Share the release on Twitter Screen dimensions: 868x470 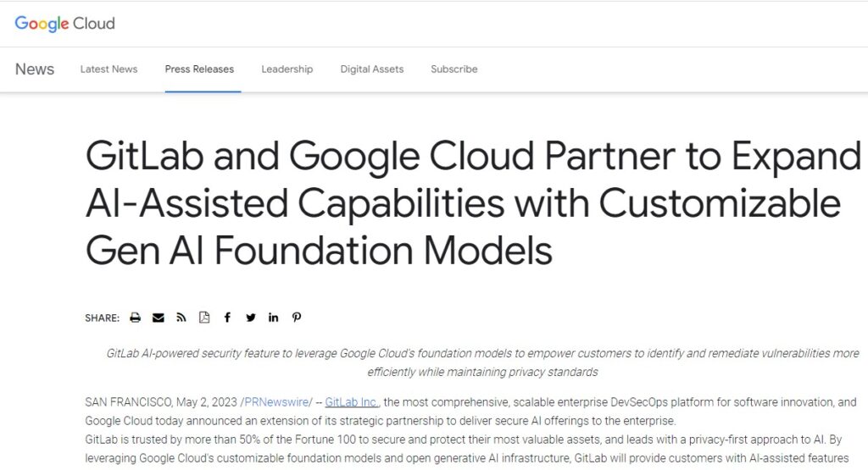251,318
